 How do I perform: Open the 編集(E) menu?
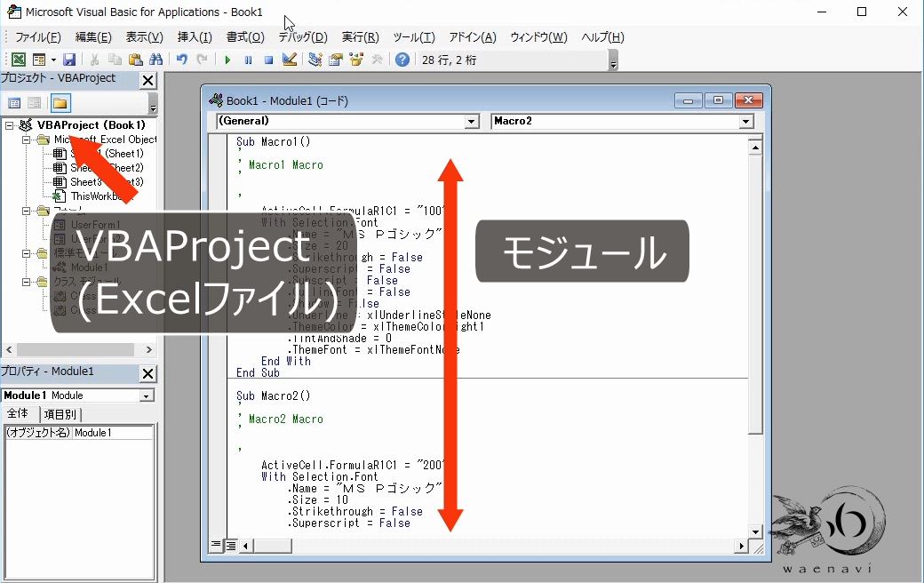[93, 37]
